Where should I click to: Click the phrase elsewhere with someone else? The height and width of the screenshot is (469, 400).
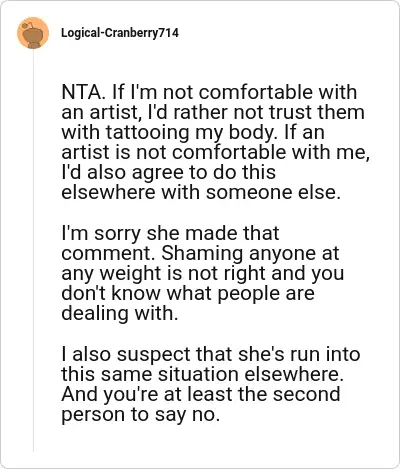click(201, 193)
